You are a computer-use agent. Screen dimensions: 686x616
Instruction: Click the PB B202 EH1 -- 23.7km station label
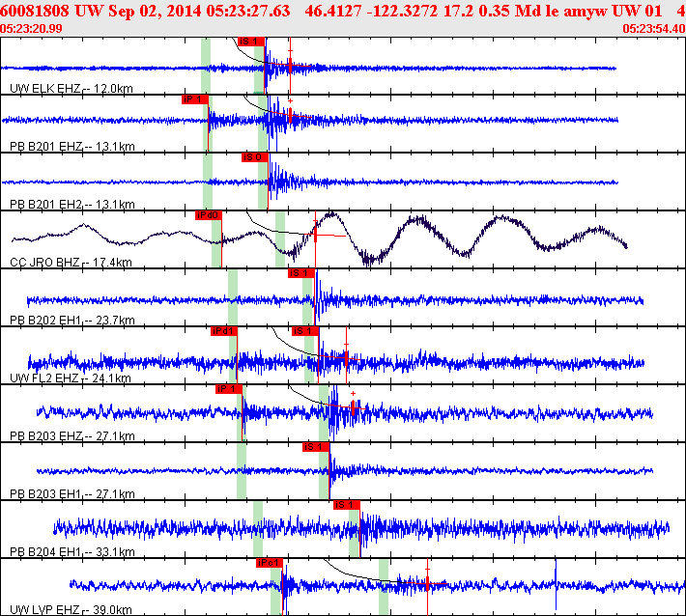click(72, 320)
